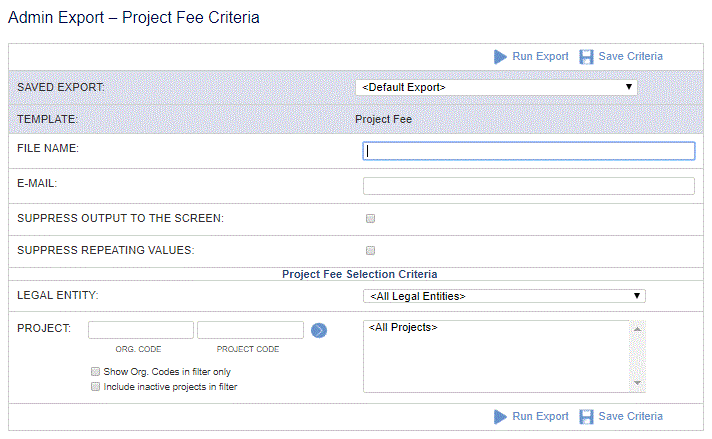Enable Suppress Output to the Screen checkbox
This screenshot has width=712, height=439.
point(371,219)
